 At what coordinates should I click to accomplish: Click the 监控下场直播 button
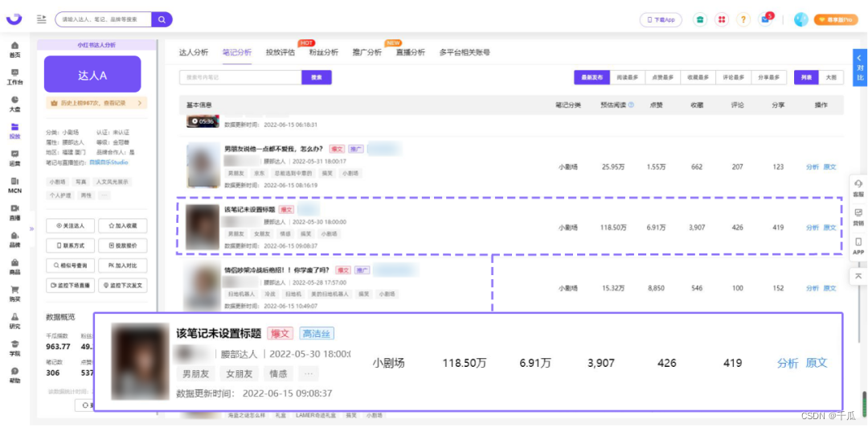[x=70, y=286]
